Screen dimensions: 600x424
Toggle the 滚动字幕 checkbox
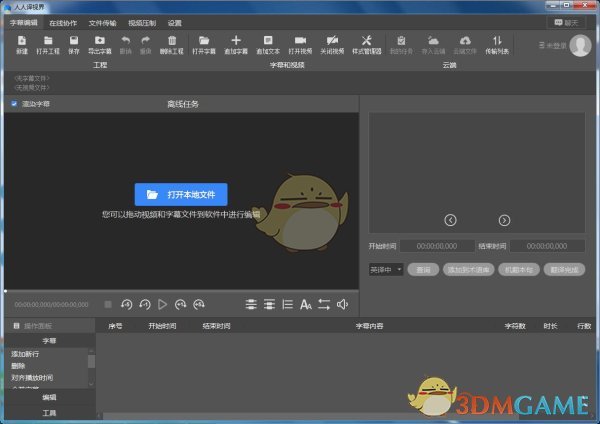14,103
